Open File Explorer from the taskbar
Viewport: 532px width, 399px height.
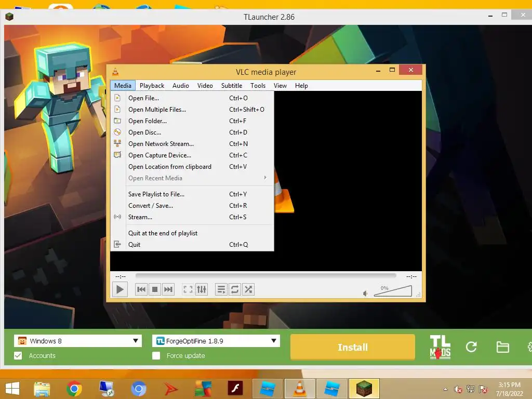coord(42,389)
